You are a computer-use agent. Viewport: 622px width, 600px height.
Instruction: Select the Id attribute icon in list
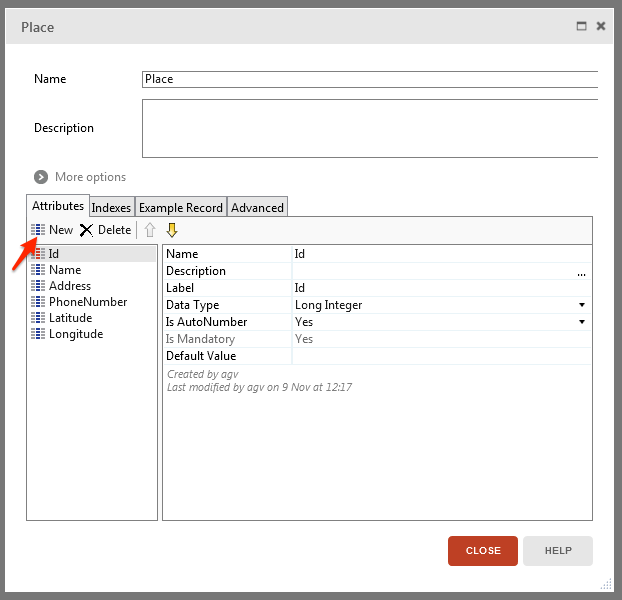38,254
